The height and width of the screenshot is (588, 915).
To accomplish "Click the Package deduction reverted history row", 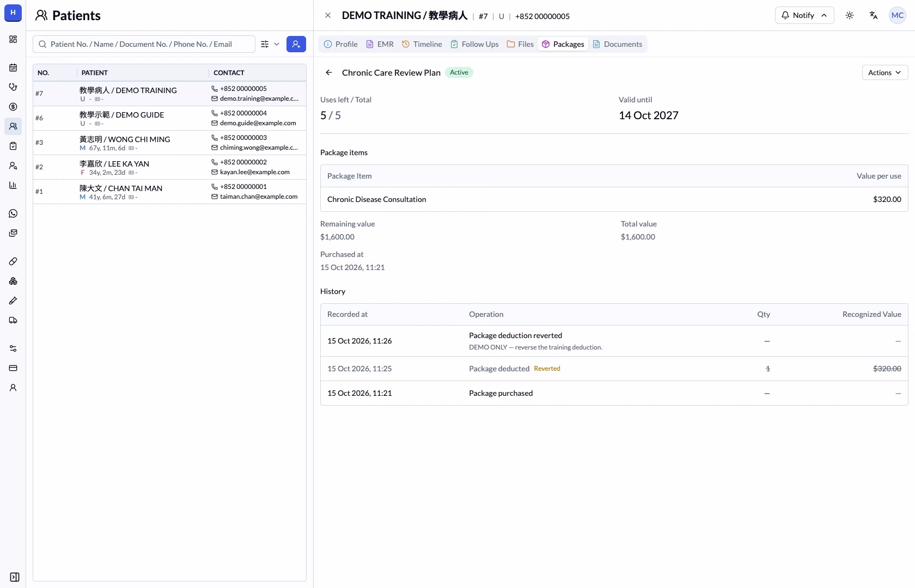I will (614, 341).
